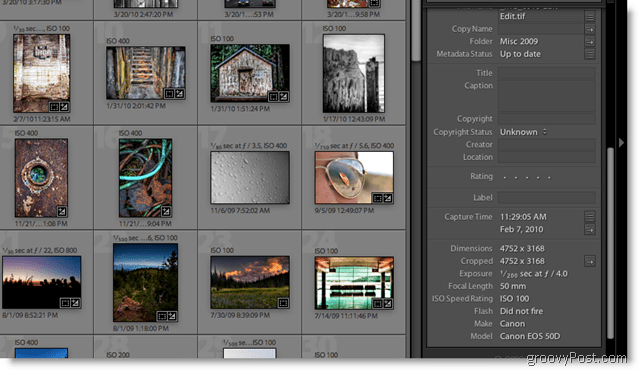Select the sunset silhouette photo with ISO 800

pyautogui.click(x=42, y=282)
